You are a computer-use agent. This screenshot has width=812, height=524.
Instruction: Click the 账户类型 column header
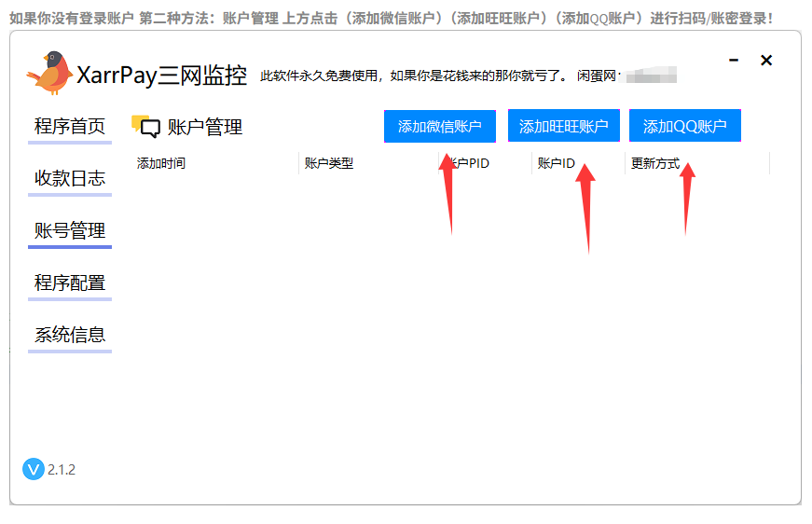point(329,163)
